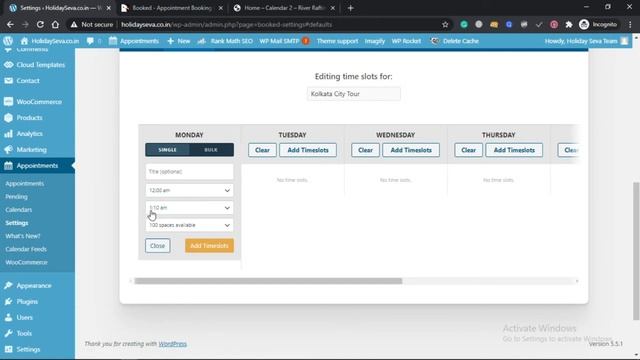Select SINGLE mode for Monday
Screen dimensions: 640x360
tap(167, 150)
